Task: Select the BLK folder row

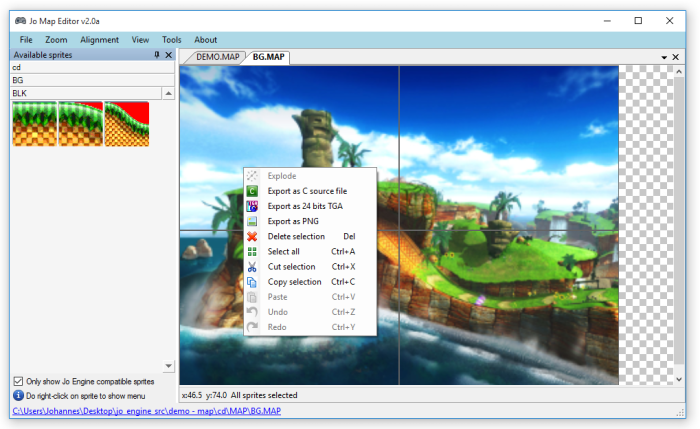Action: click(x=86, y=93)
